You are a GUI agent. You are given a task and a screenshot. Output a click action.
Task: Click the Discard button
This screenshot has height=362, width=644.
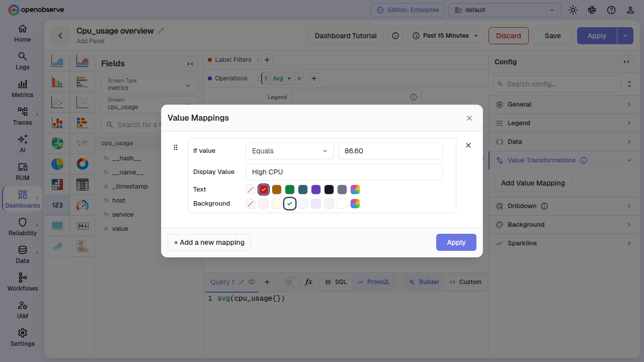509,36
